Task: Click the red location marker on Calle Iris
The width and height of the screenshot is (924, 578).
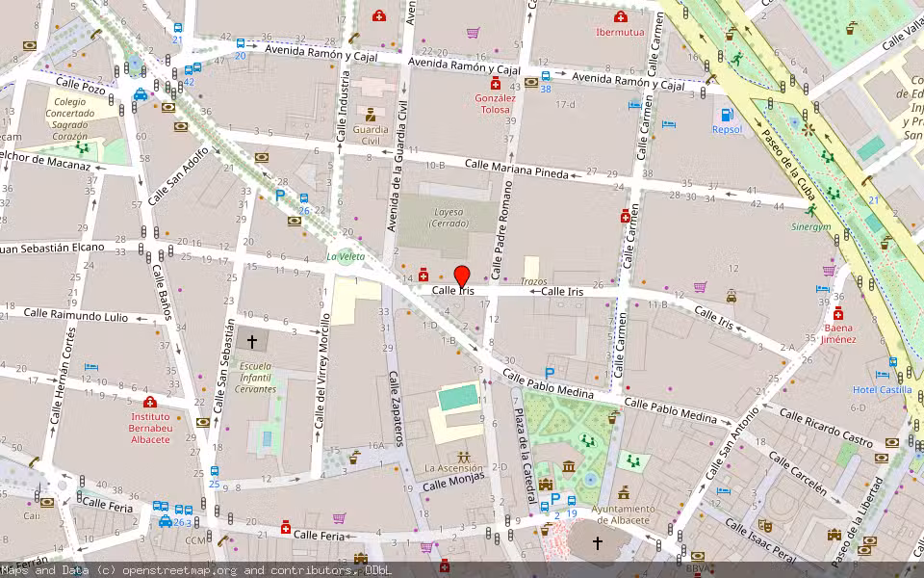Action: click(462, 277)
